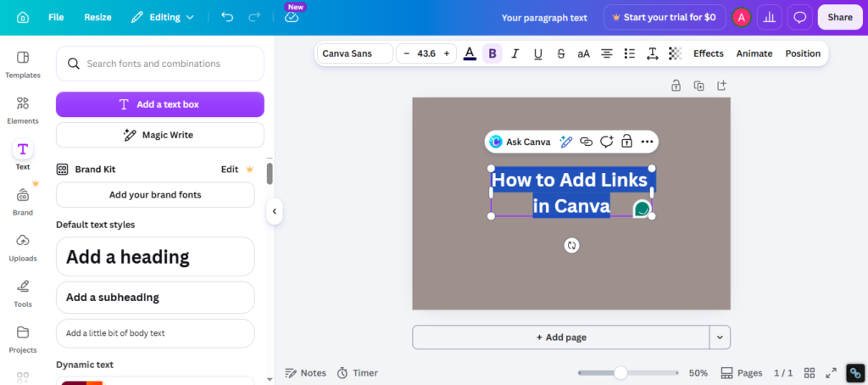Click Add your brand fonts
Screen dimensions: 868x385
coord(155,194)
